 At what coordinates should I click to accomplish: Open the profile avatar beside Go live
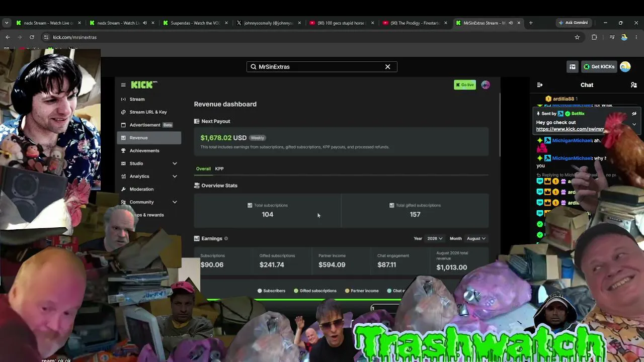click(486, 85)
